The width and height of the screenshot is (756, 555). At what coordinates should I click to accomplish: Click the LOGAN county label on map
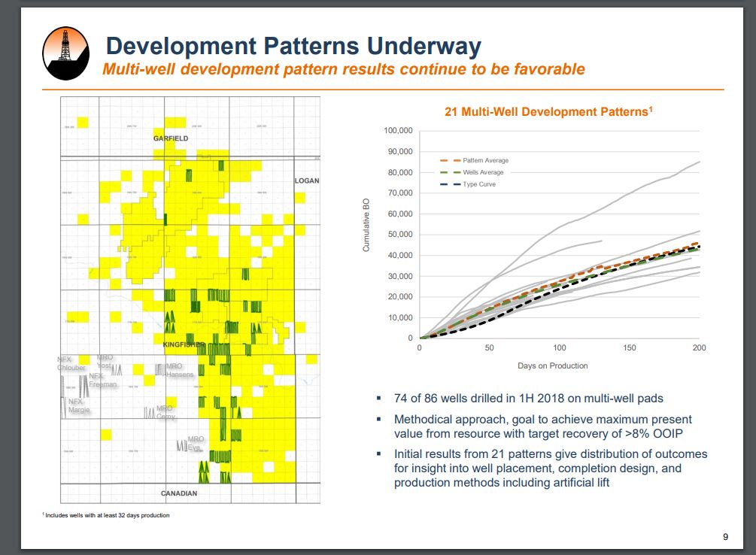[x=306, y=181]
